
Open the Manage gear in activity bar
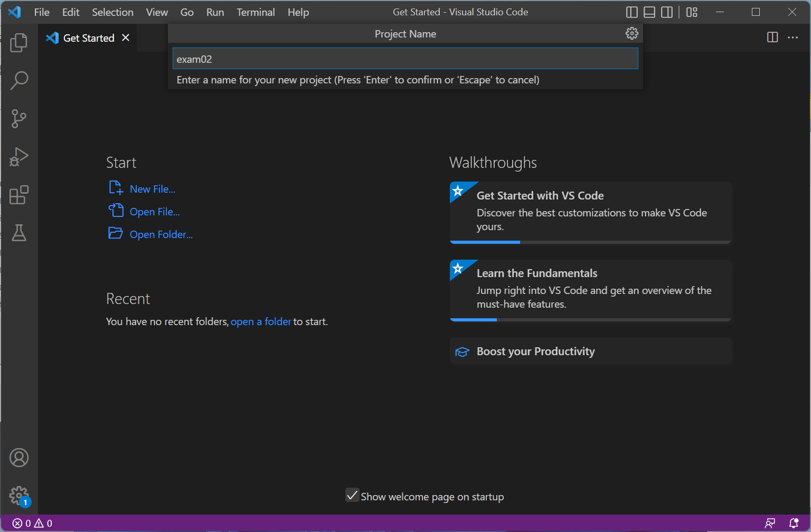19,496
